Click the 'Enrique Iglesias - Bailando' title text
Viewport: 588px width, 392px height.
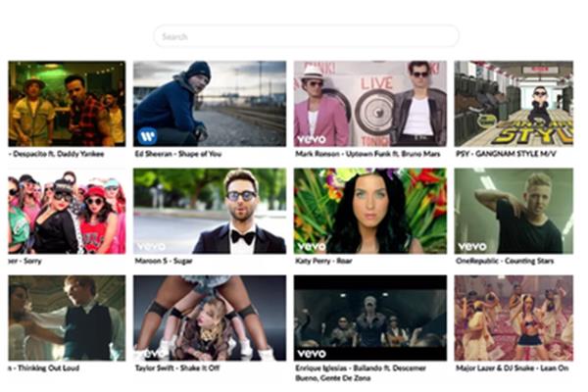361,373
